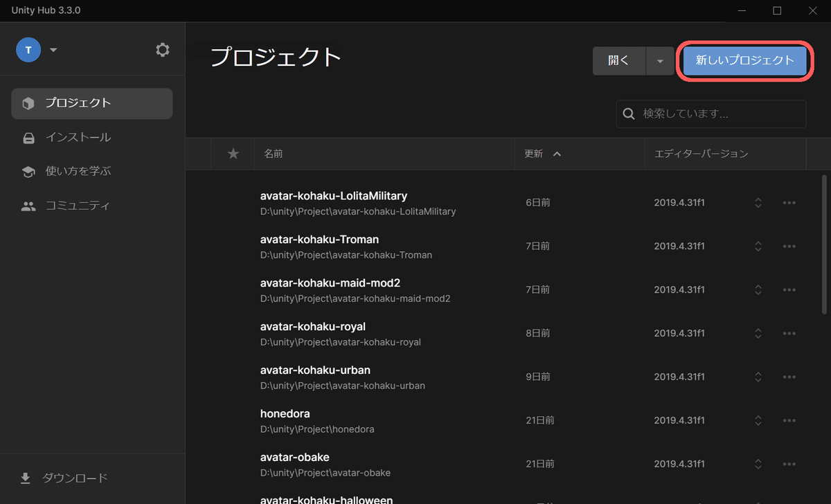The image size is (831, 504).
Task: Change editor version for avatar-kohaku-Troman
Action: pyautogui.click(x=758, y=246)
